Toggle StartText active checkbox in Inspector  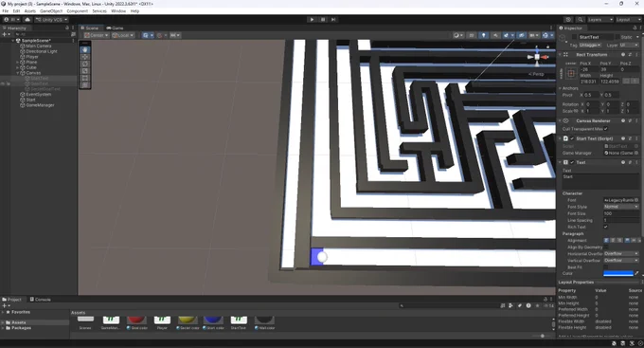[x=574, y=37]
